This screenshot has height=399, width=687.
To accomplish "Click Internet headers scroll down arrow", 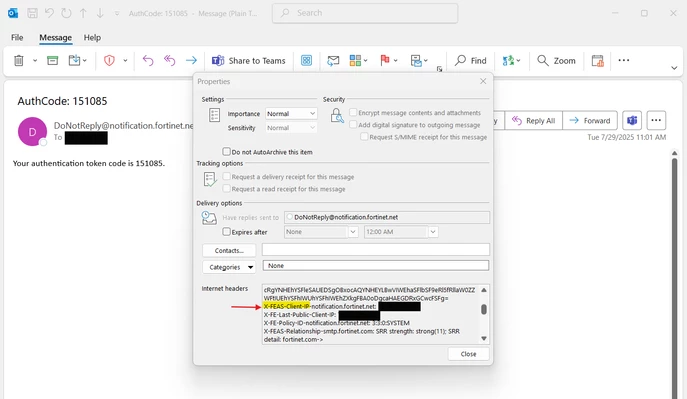I will coord(484,338).
